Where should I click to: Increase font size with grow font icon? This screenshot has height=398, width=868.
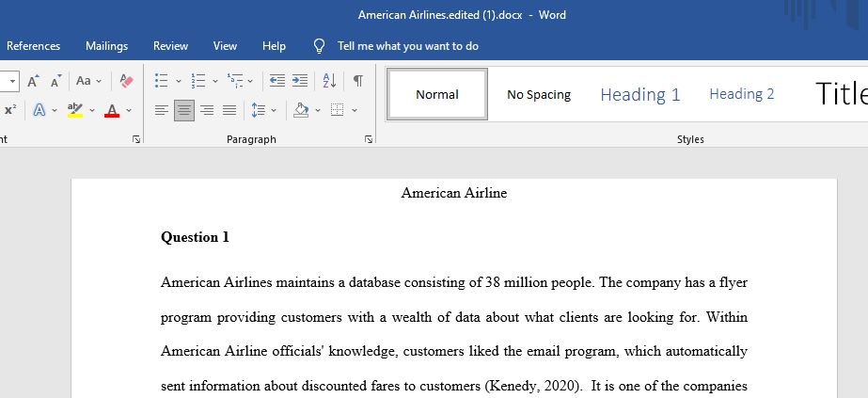33,81
